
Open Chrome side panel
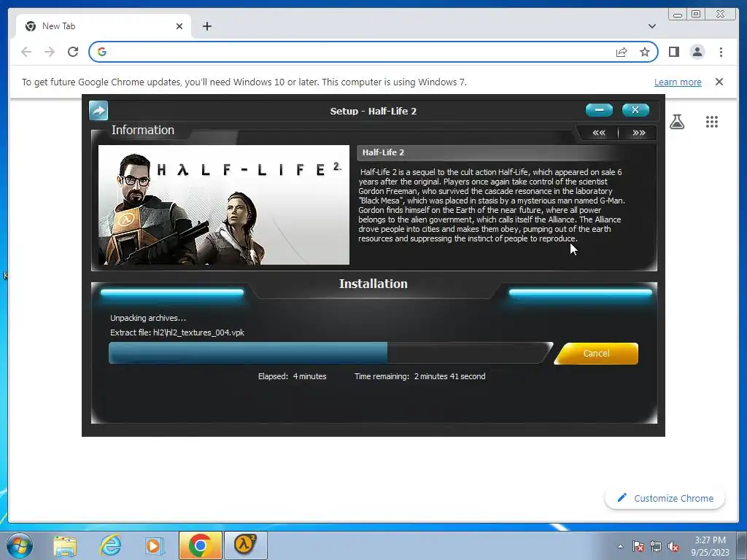(x=673, y=52)
